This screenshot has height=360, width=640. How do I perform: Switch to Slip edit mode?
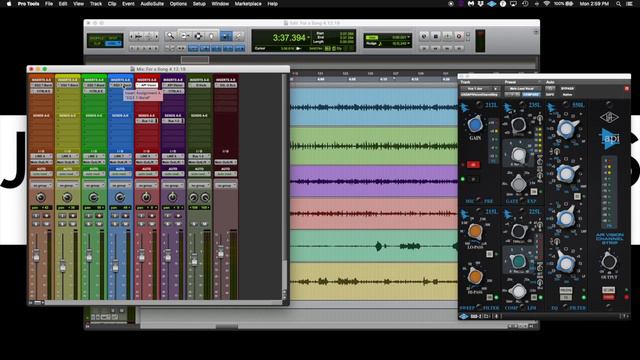point(97,43)
